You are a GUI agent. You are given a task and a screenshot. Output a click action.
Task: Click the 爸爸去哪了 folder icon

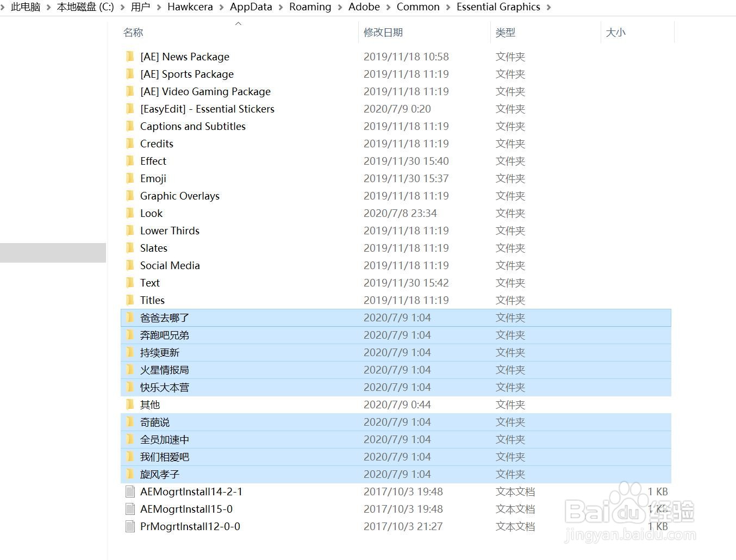coord(130,318)
